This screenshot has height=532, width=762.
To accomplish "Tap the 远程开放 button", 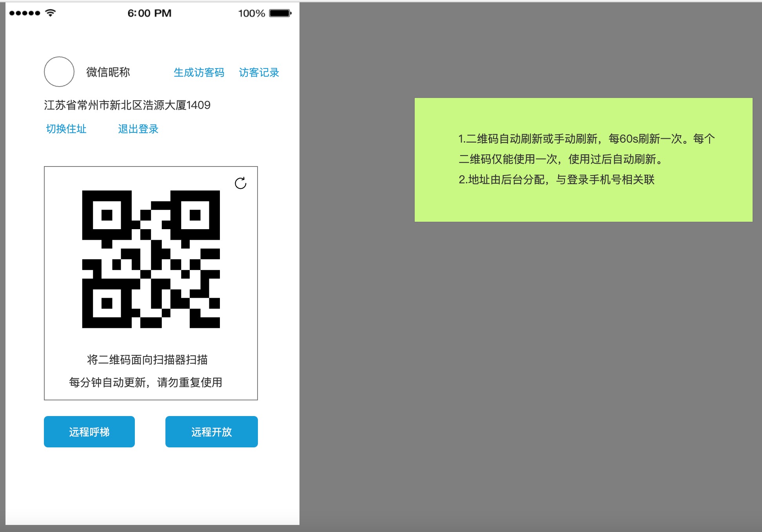I will click(x=212, y=432).
